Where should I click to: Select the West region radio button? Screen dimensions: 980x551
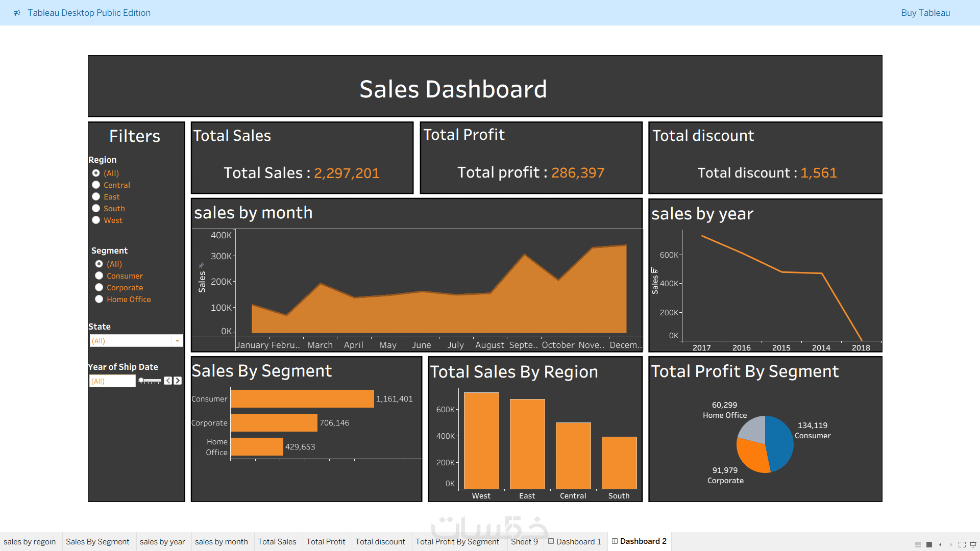[x=96, y=220]
